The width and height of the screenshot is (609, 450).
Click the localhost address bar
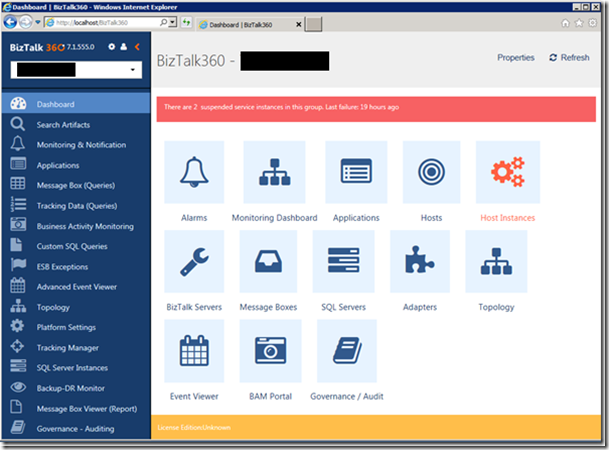coord(102,23)
